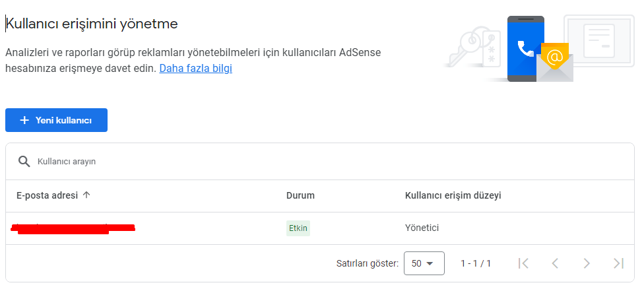Image resolution: width=644 pixels, height=293 pixels.
Task: Sort by E-posta adresi column header
Action: pyautogui.click(x=47, y=195)
